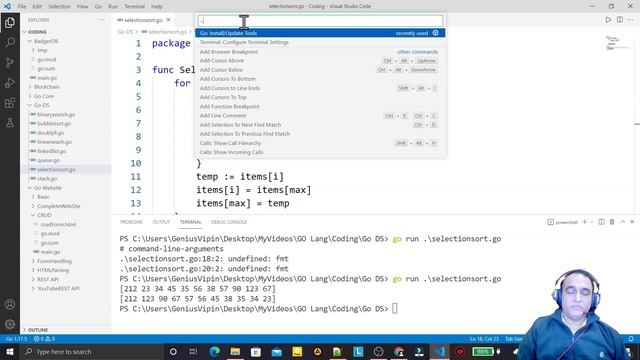Open the Windows Start menu
The height and width of the screenshot is (360, 640).
pyautogui.click(x=10, y=351)
